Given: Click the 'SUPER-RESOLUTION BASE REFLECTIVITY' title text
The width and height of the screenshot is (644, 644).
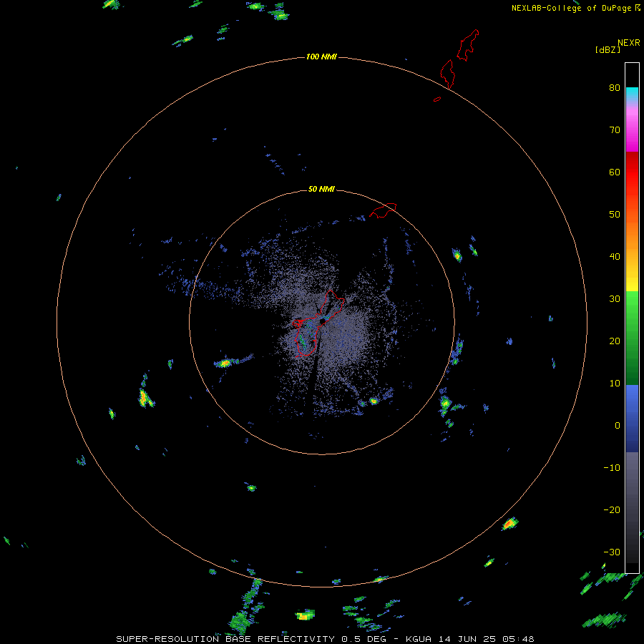Looking at the screenshot, I should (225, 639).
